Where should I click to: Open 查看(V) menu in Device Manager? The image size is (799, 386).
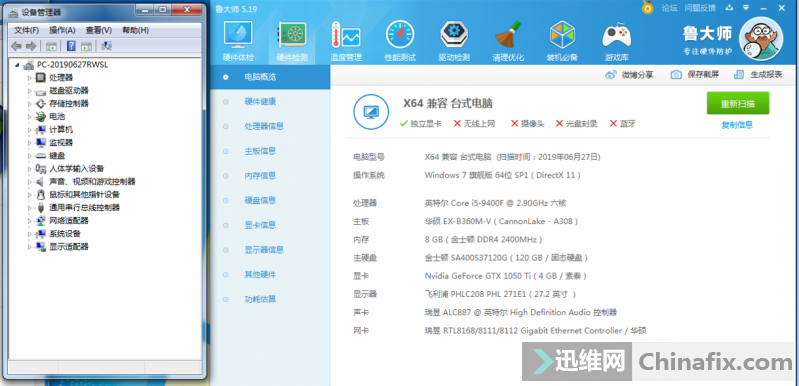click(x=99, y=30)
